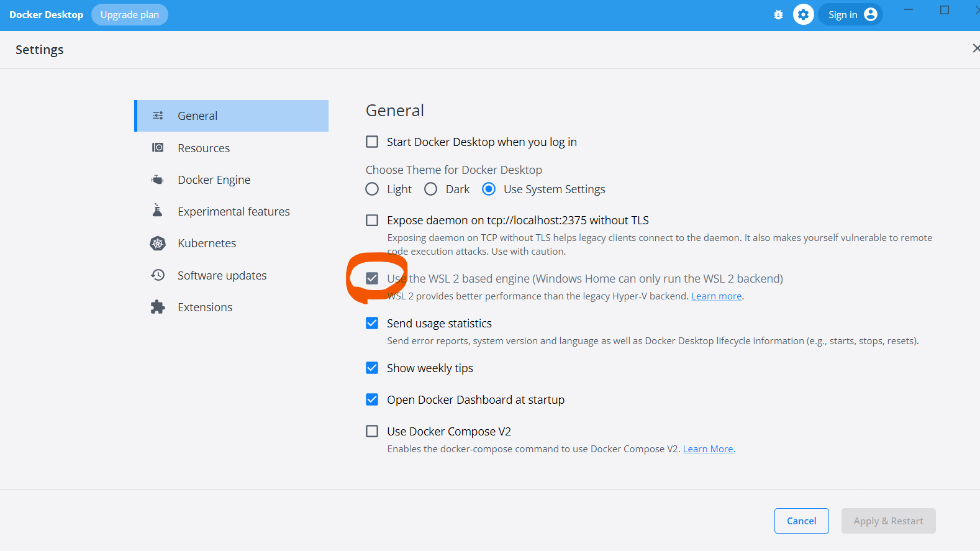This screenshot has width=980, height=551.
Task: Click the Docker Desktop title text
Action: point(46,15)
